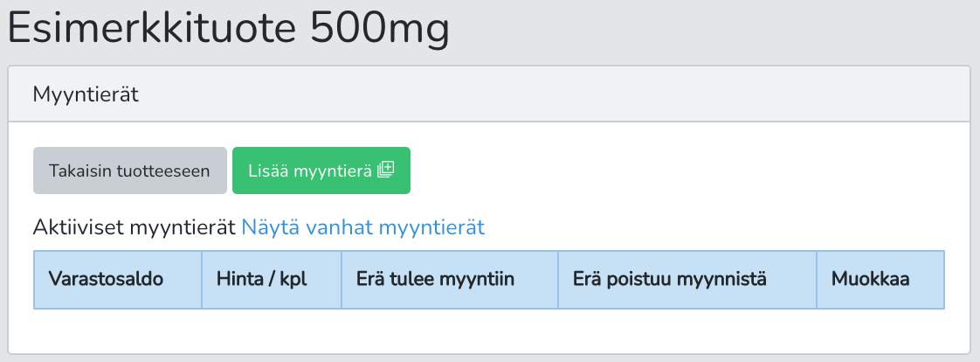Click the gray Takaisin tuotteeseen label text
The height and width of the screenshot is (362, 980).
point(129,171)
